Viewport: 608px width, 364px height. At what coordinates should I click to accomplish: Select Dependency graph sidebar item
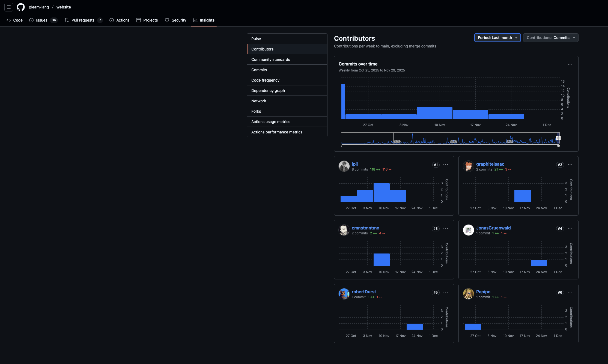pyautogui.click(x=268, y=91)
